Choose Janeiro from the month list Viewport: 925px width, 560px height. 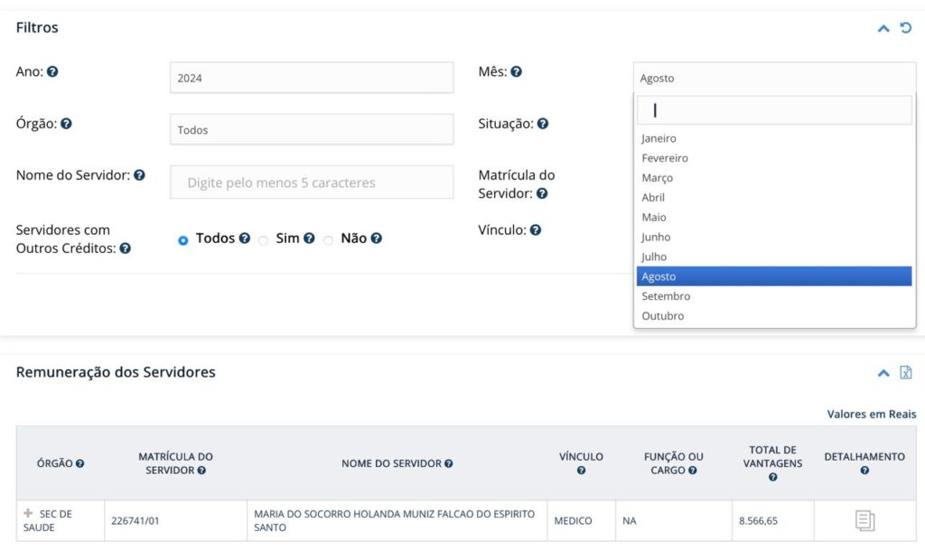click(x=659, y=138)
